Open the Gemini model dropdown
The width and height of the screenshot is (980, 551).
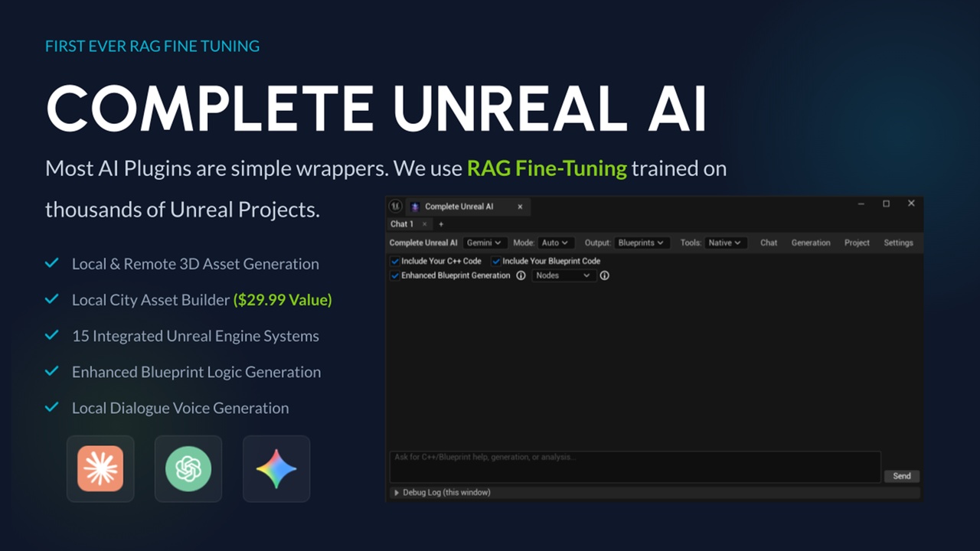(485, 243)
